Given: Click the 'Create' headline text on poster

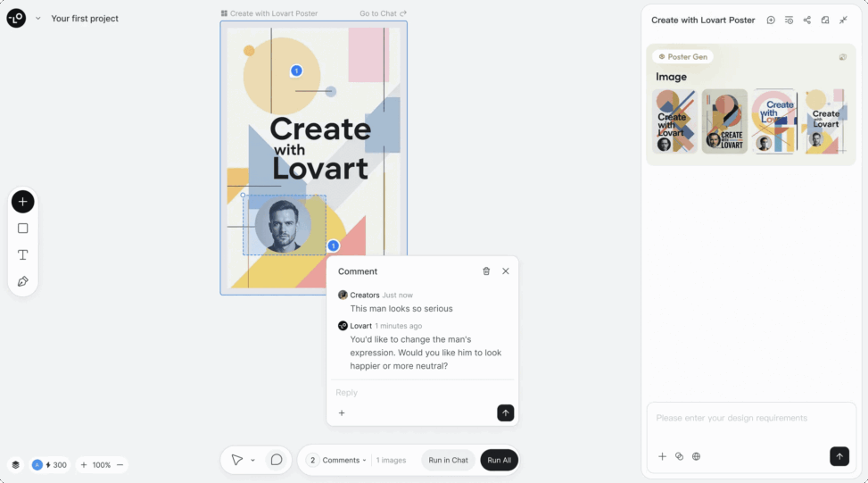Looking at the screenshot, I should point(320,129).
